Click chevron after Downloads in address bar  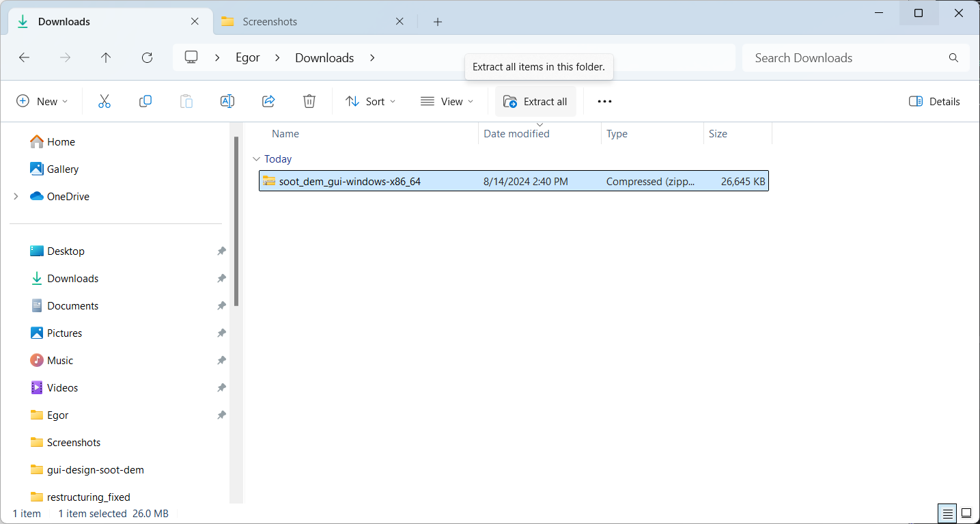372,58
